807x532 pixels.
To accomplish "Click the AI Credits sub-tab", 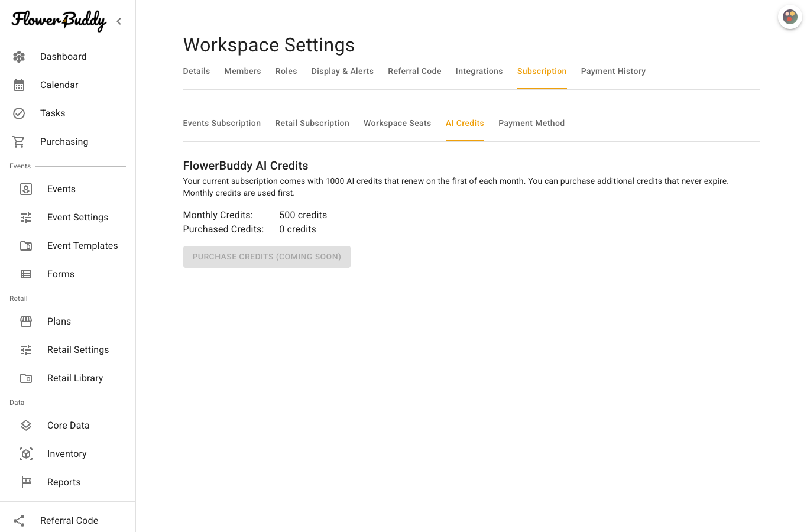I will (465, 124).
